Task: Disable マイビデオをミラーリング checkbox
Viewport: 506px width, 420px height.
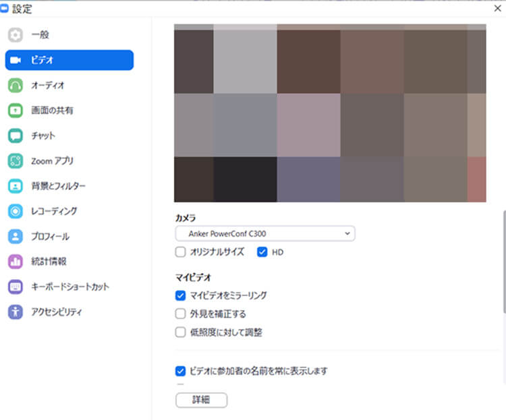Action: tap(180, 295)
